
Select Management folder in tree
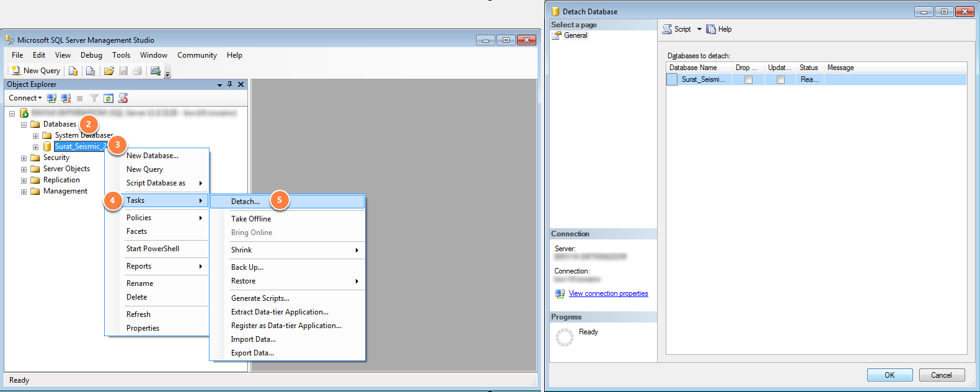point(65,191)
